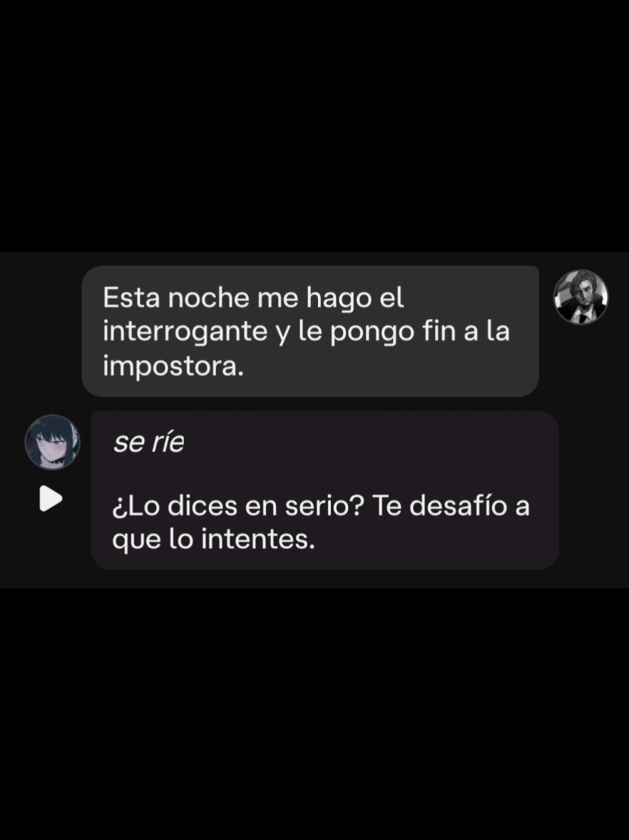Open the dark-haired anime character avatar
This screenshot has width=629, height=840.
click(53, 442)
